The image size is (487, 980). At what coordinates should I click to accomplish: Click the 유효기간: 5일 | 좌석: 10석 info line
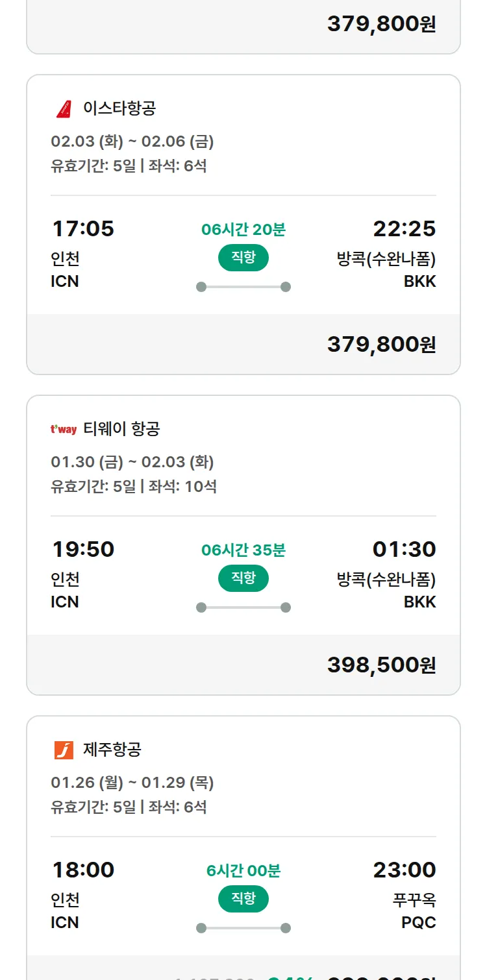pos(134,486)
